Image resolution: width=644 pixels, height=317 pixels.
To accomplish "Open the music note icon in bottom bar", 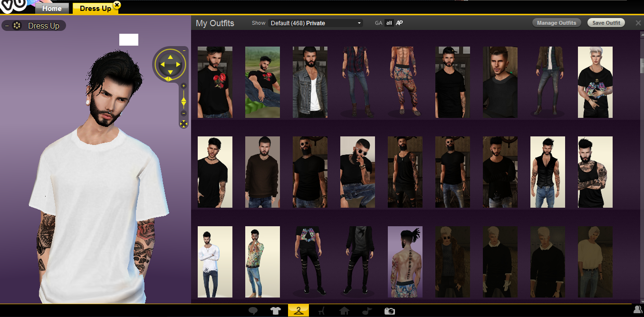I will [x=367, y=311].
